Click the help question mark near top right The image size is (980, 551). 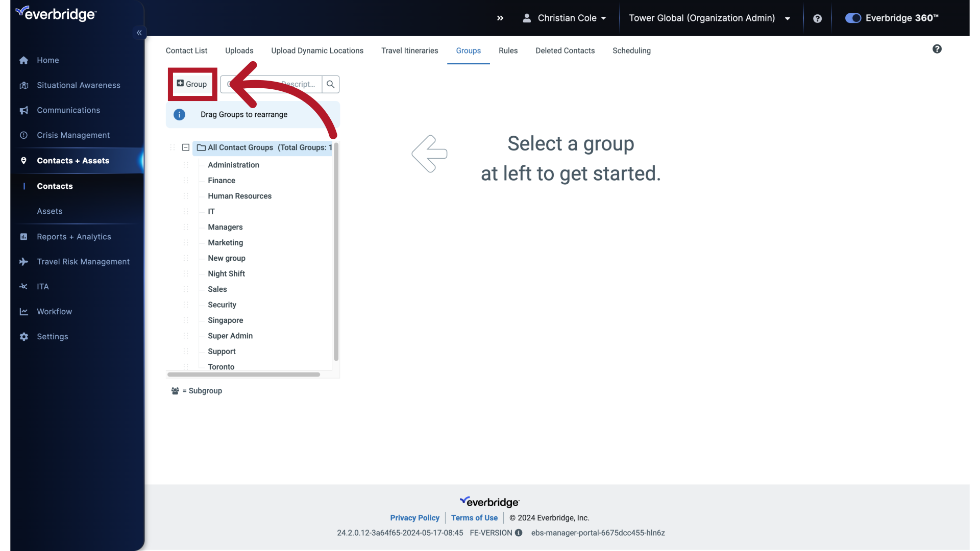[x=817, y=18]
